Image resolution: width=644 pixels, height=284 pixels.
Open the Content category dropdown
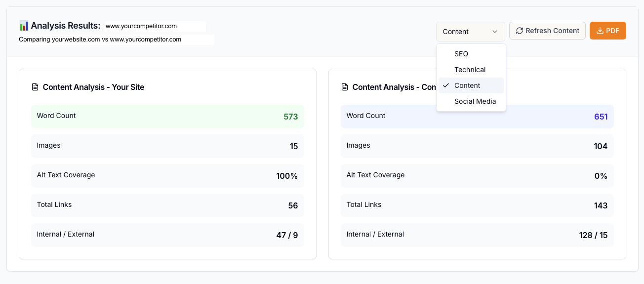coord(470,32)
